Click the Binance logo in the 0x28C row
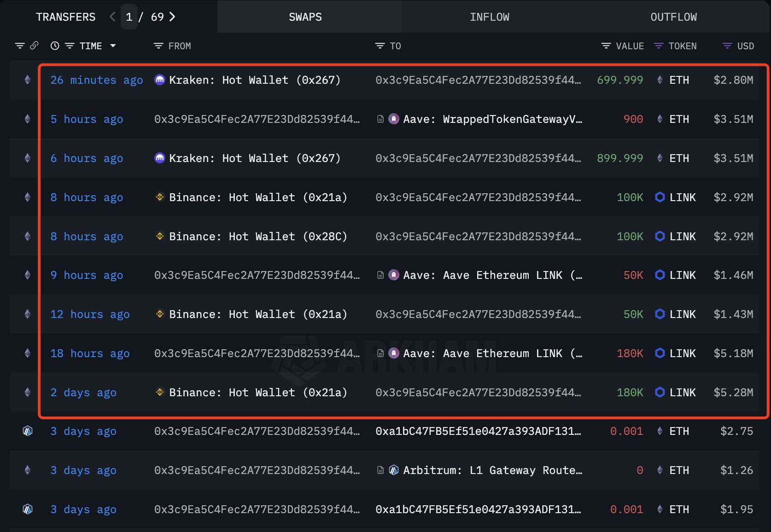 click(159, 236)
